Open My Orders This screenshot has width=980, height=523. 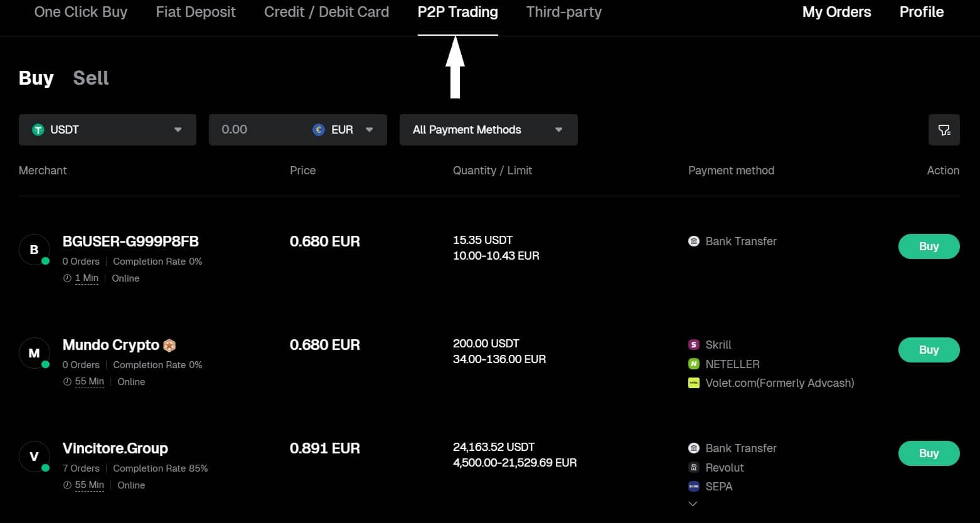click(837, 12)
